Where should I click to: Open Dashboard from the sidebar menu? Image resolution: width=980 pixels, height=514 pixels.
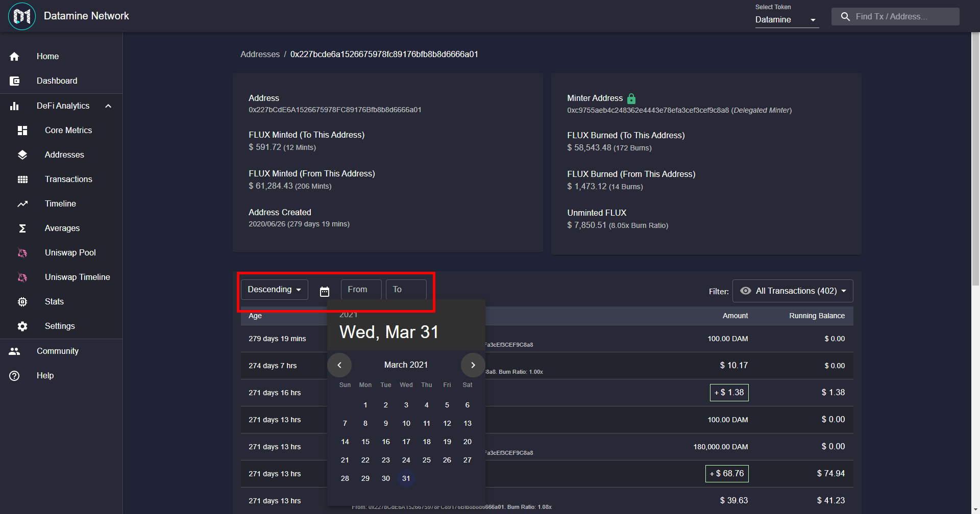[61, 81]
